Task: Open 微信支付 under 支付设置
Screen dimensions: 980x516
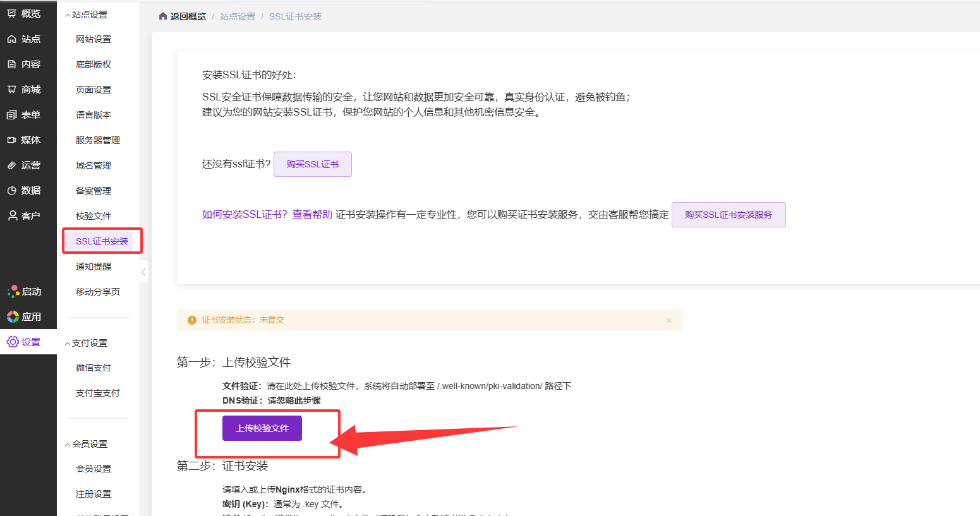Action: pos(94,368)
